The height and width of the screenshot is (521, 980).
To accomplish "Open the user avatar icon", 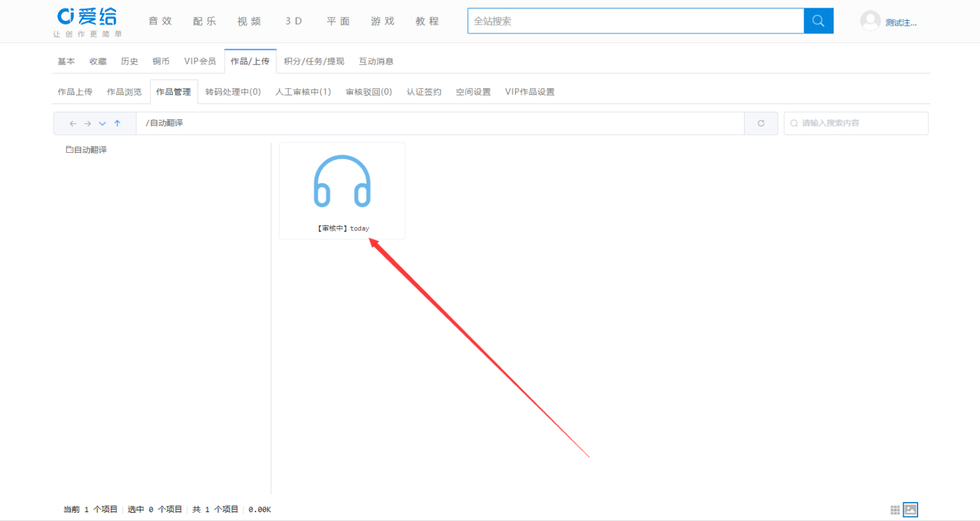I will pyautogui.click(x=870, y=21).
